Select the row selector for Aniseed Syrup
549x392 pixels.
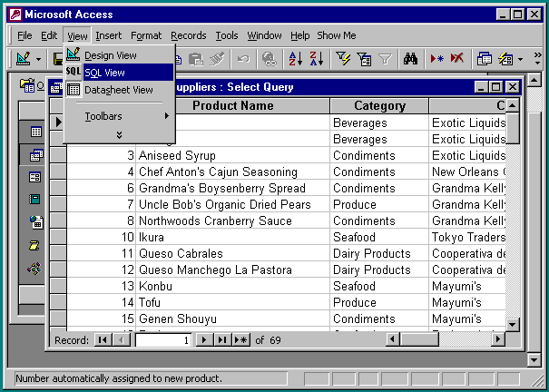pos(58,155)
